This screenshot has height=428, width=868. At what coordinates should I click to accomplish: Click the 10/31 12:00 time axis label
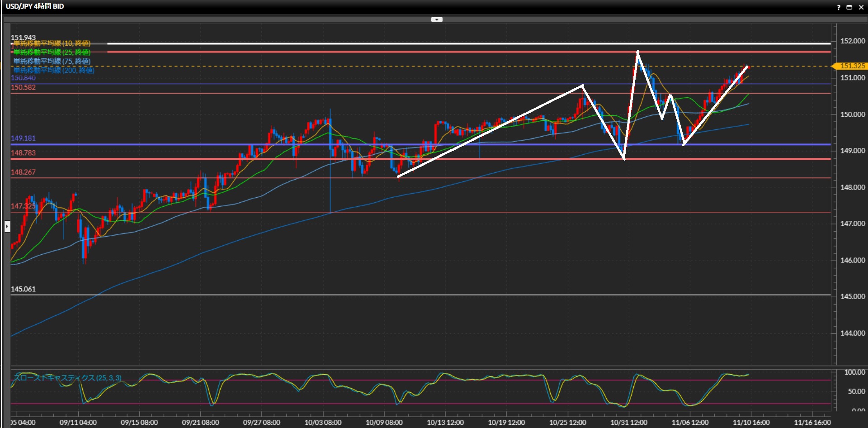click(628, 423)
